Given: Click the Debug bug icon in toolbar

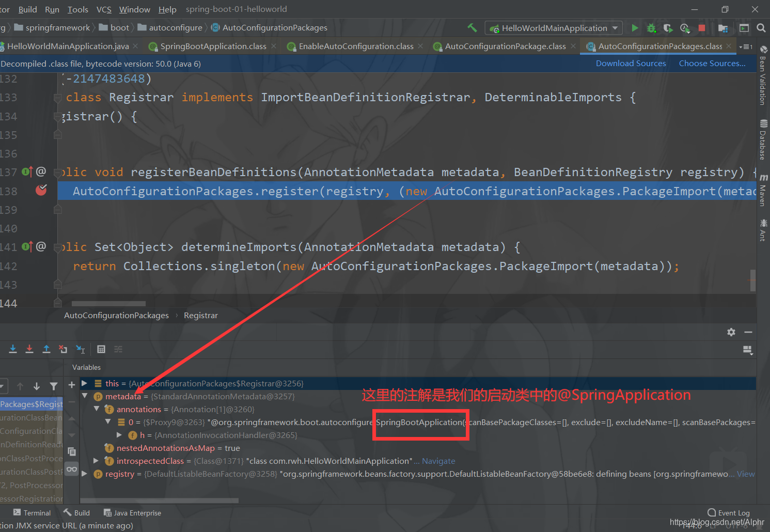Looking at the screenshot, I should point(652,28).
